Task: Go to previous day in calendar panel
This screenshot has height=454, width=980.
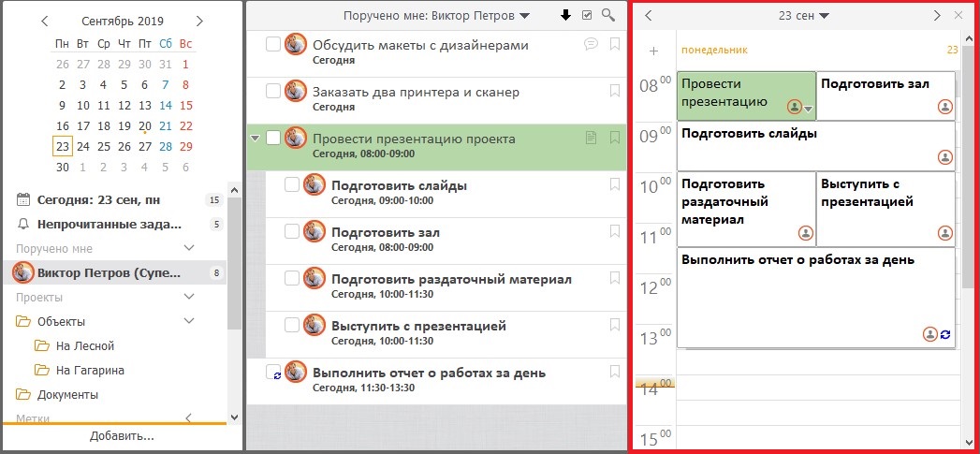Action: click(648, 16)
